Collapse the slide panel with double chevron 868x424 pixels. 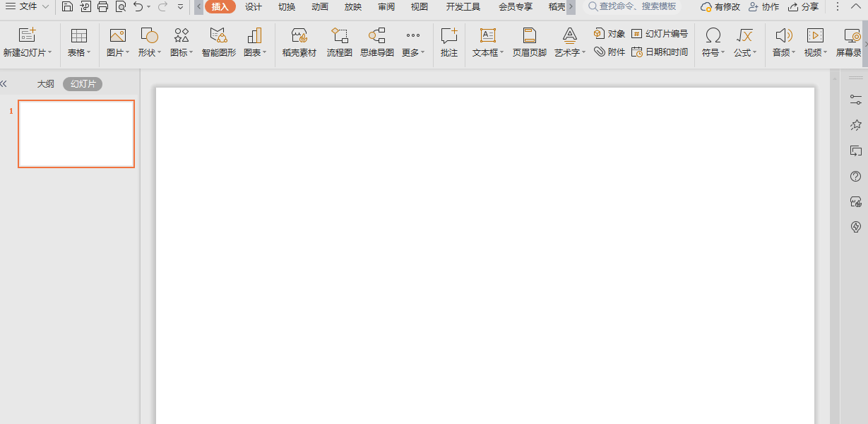(4, 84)
